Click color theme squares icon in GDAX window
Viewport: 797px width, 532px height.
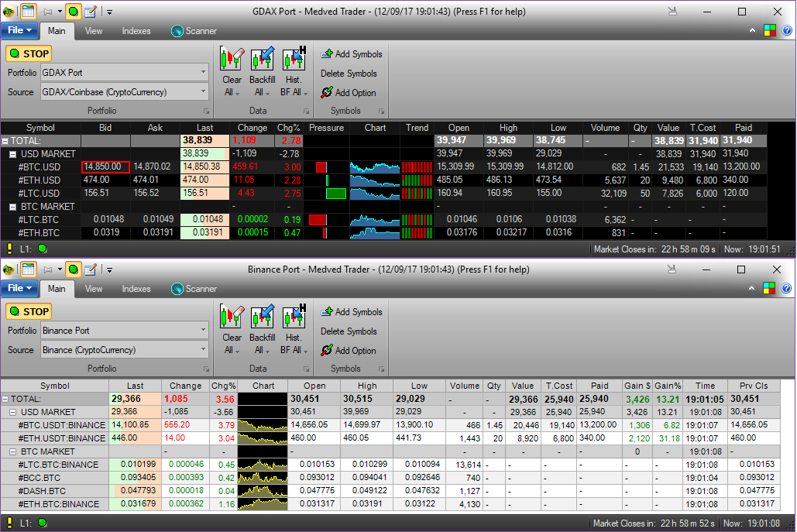click(770, 30)
